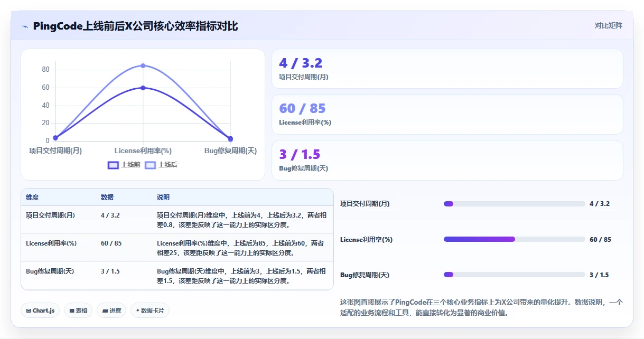
Task: Click table cell 项目交付周期(月) in 维度 column
Action: click(50, 215)
